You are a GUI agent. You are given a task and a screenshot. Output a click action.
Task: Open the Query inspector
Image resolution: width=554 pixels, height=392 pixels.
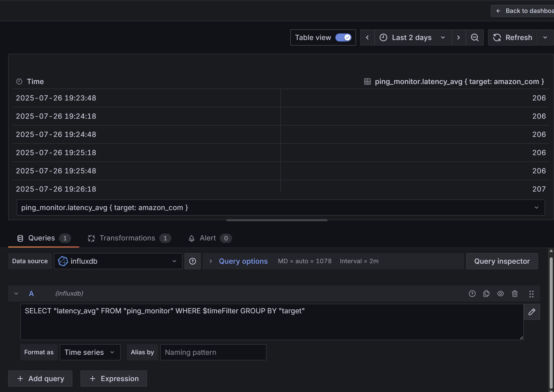tap(502, 261)
